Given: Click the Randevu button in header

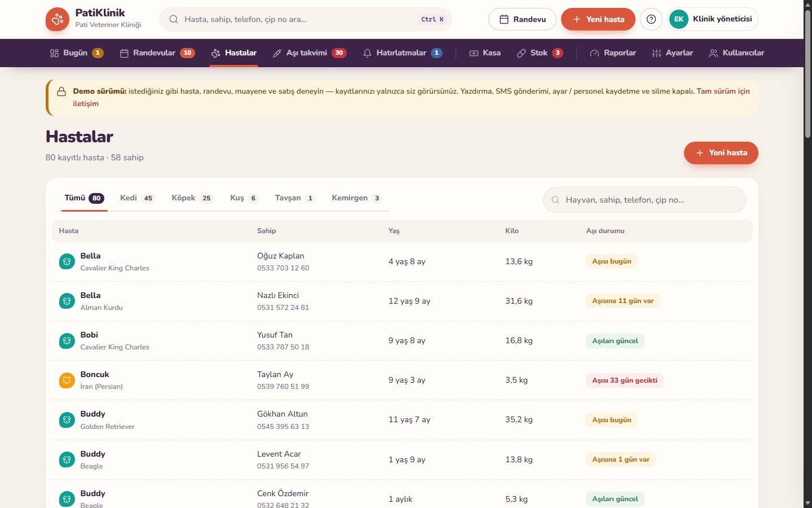Looking at the screenshot, I should click(x=522, y=19).
